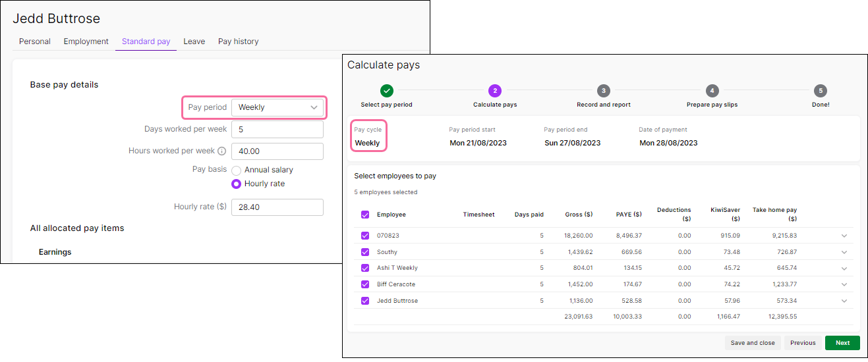Click the step 2 Calculate pays circle
This screenshot has width=868, height=362.
point(495,91)
